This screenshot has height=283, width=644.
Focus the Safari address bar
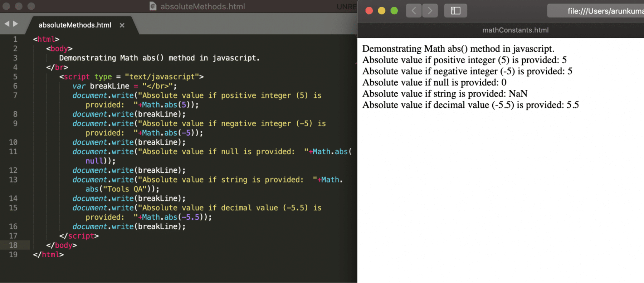[x=601, y=11]
